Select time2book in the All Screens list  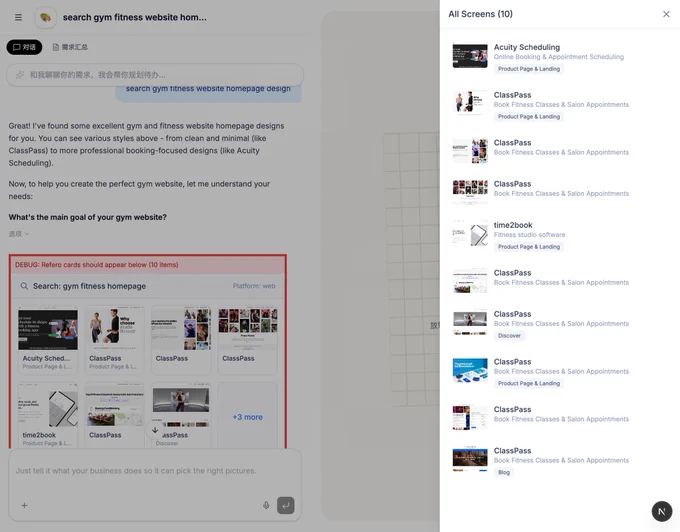tap(559, 235)
